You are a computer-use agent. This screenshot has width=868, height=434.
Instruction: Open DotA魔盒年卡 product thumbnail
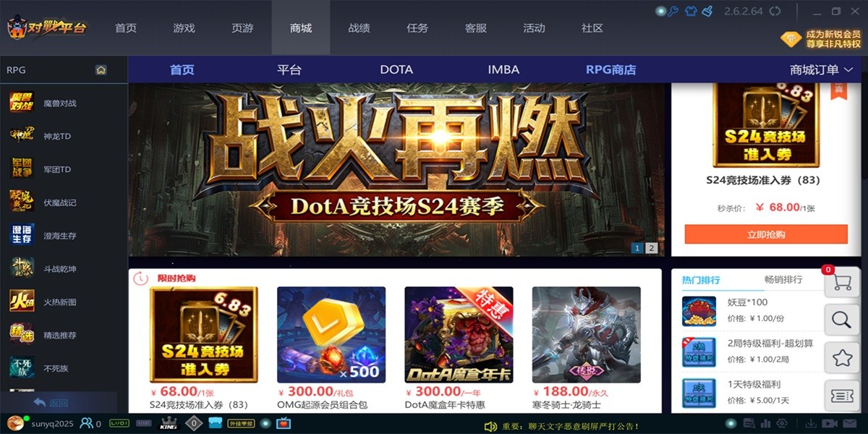point(459,335)
